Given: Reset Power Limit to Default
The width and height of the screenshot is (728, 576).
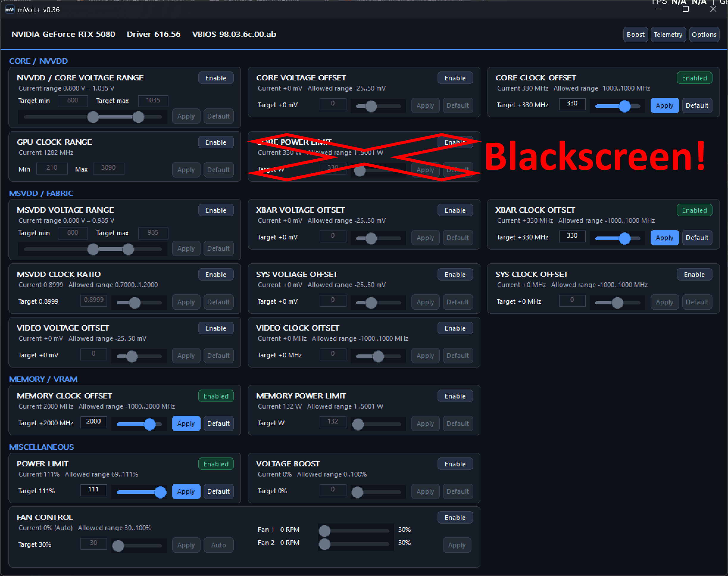Looking at the screenshot, I should tap(218, 491).
